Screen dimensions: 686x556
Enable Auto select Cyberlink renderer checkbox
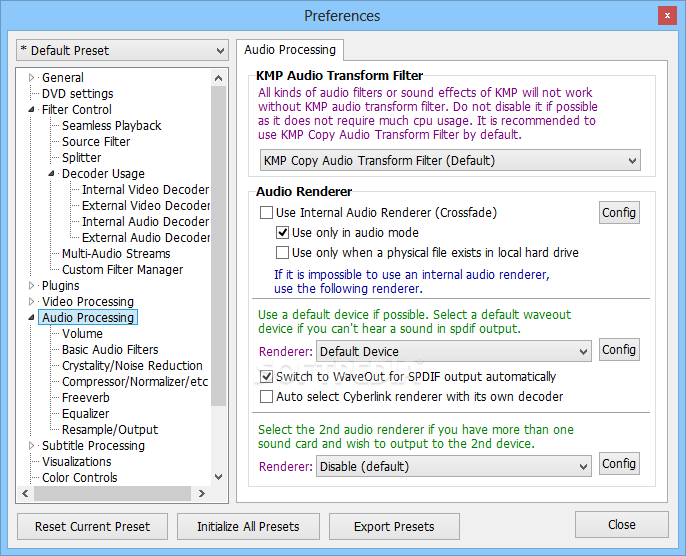[266, 397]
